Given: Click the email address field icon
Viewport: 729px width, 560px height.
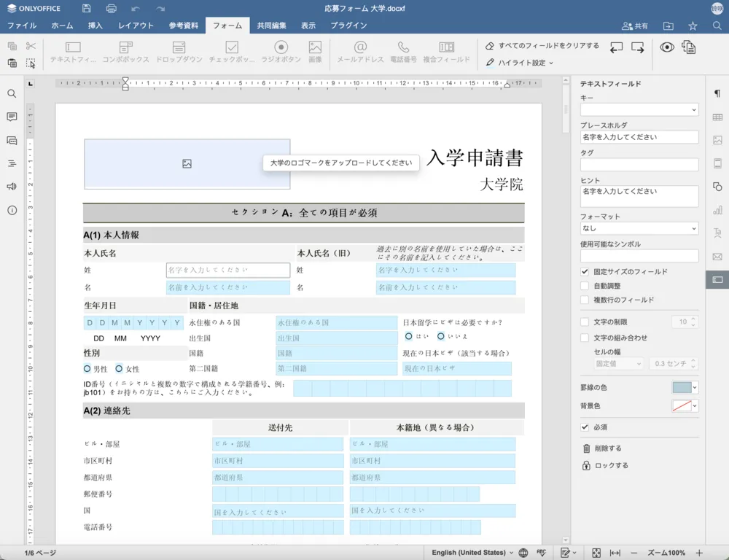Looking at the screenshot, I should tap(359, 52).
